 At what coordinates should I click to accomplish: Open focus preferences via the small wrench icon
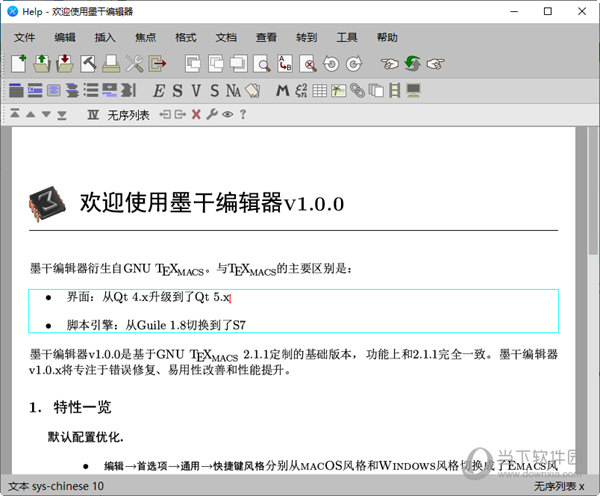click(x=212, y=114)
